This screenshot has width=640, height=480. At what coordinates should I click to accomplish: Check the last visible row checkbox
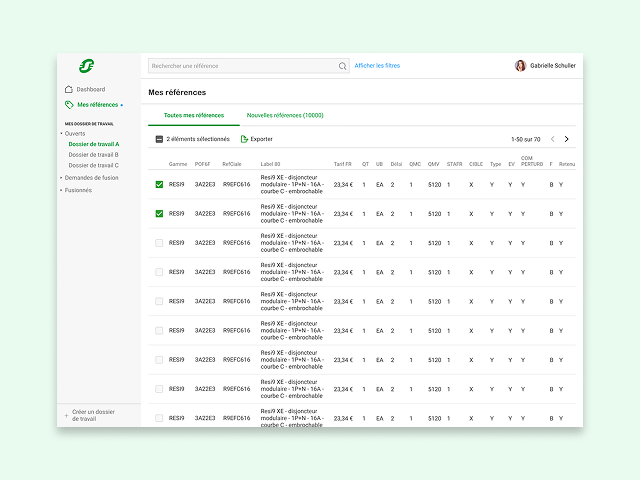coord(159,418)
